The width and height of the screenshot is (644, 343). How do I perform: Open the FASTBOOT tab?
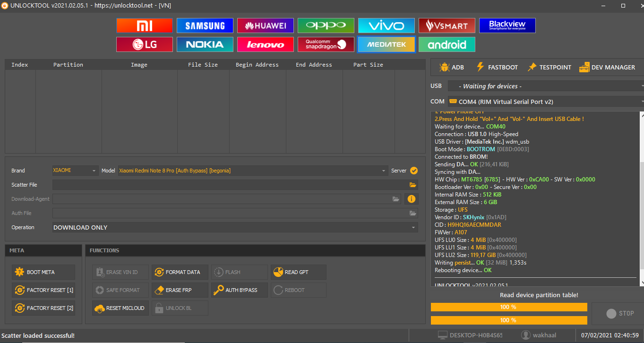(497, 67)
